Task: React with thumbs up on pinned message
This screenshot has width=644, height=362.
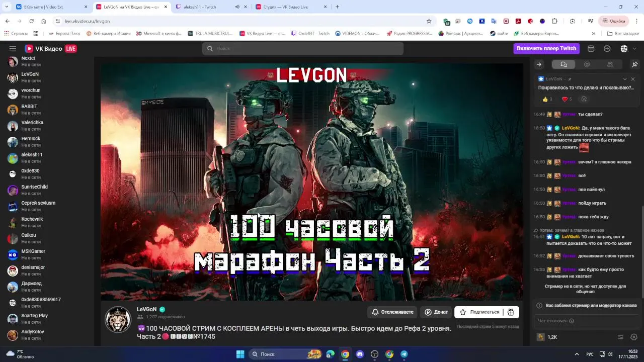Action: pos(547,99)
